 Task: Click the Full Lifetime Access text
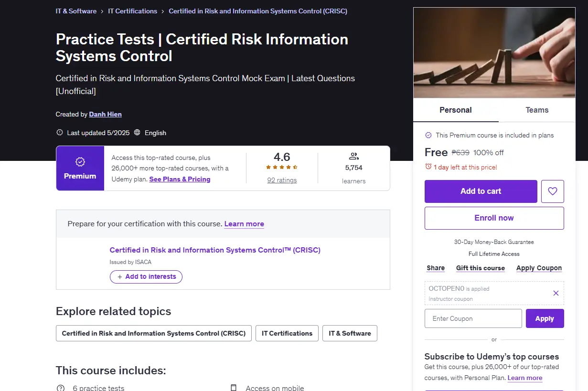pos(494,254)
